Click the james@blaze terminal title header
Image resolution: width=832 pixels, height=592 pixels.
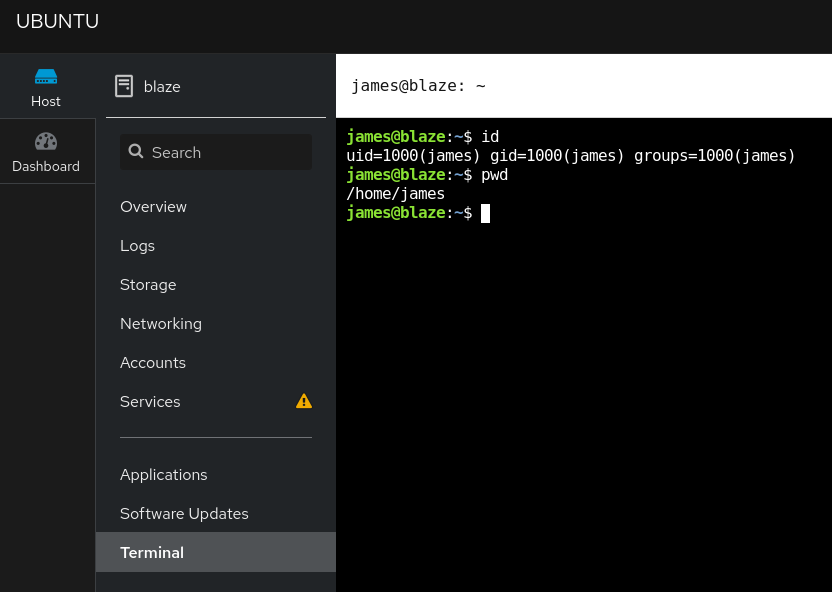[418, 86]
